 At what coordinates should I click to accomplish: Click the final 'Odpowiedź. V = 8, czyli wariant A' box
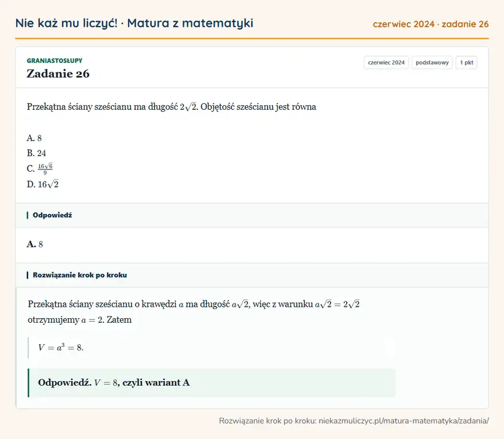(211, 382)
